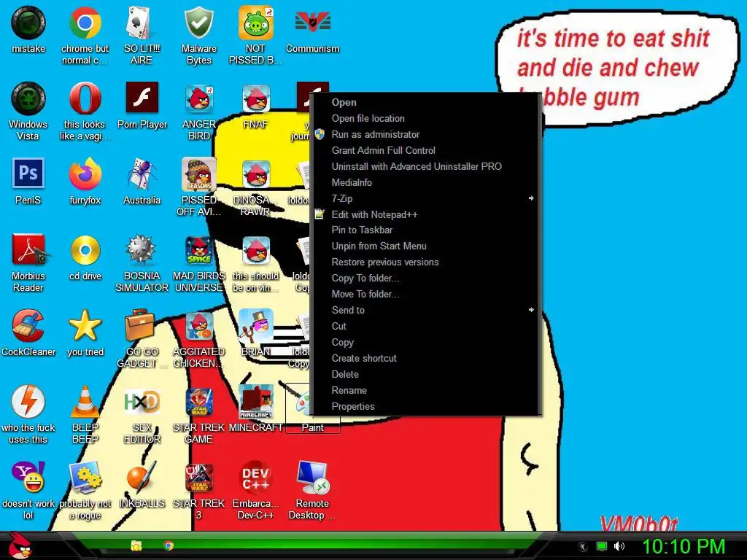This screenshot has height=560, width=747.
Task: Open Properties from the context menu
Action: (425, 407)
